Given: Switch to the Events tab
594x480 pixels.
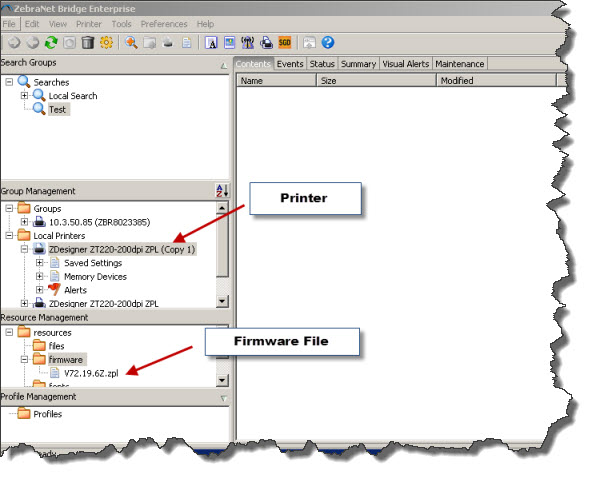Looking at the screenshot, I should pyautogui.click(x=290, y=64).
